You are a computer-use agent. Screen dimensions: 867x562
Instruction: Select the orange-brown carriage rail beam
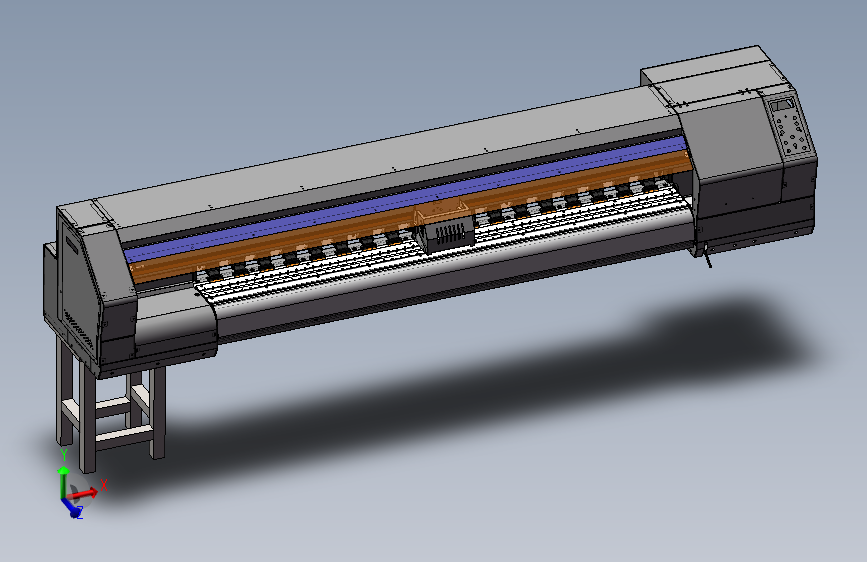click(x=412, y=215)
